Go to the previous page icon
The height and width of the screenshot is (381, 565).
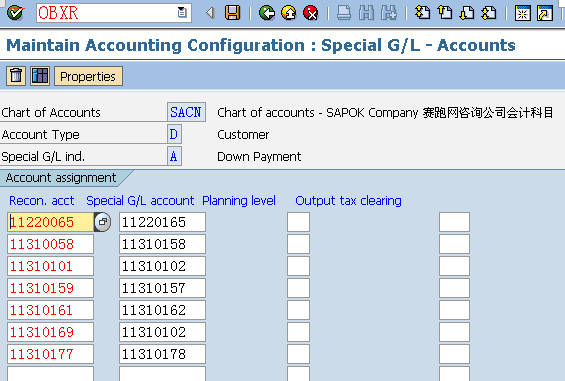pyautogui.click(x=445, y=13)
